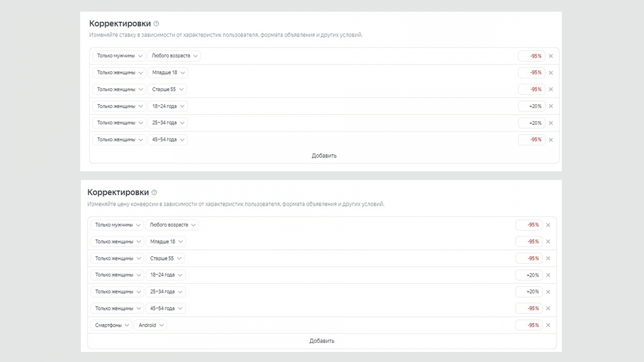Screen dimensions: 644x362
Task: Open Любого возраста dropdown in bid adjustments panel
Action: point(174,56)
